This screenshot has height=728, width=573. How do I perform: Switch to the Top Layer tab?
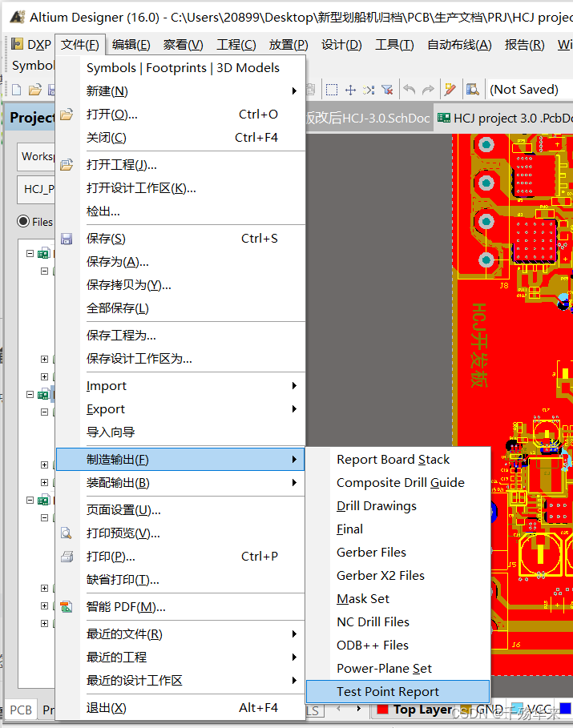point(415,710)
